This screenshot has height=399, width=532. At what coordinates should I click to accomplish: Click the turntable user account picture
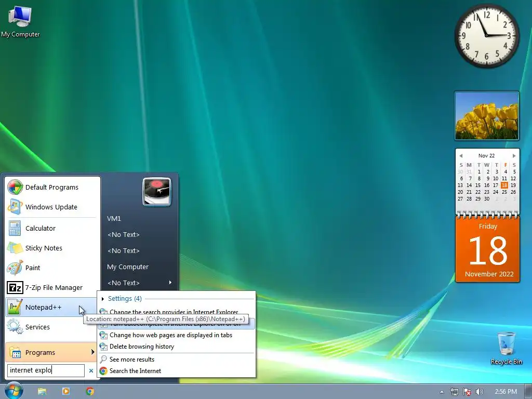(x=157, y=192)
